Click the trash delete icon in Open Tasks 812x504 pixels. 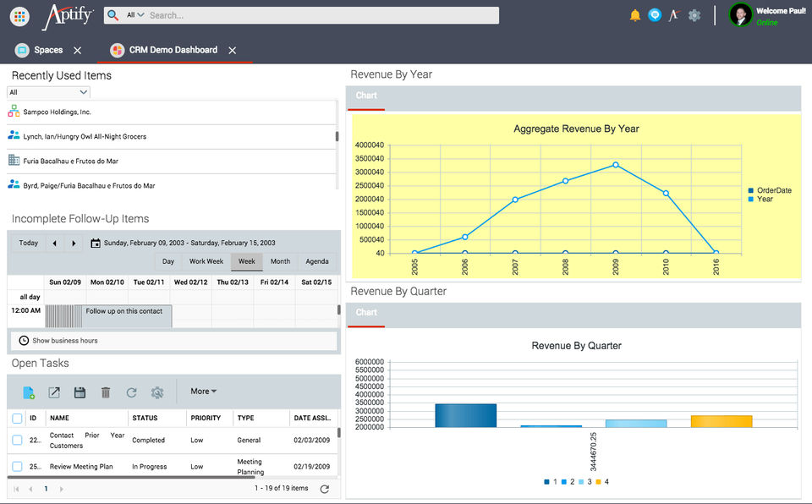(x=106, y=392)
